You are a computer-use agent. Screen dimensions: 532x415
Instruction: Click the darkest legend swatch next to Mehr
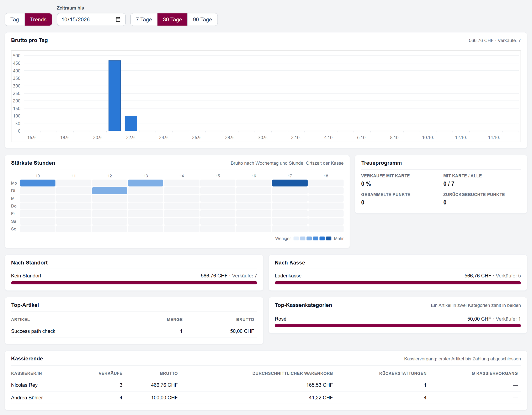(329, 238)
